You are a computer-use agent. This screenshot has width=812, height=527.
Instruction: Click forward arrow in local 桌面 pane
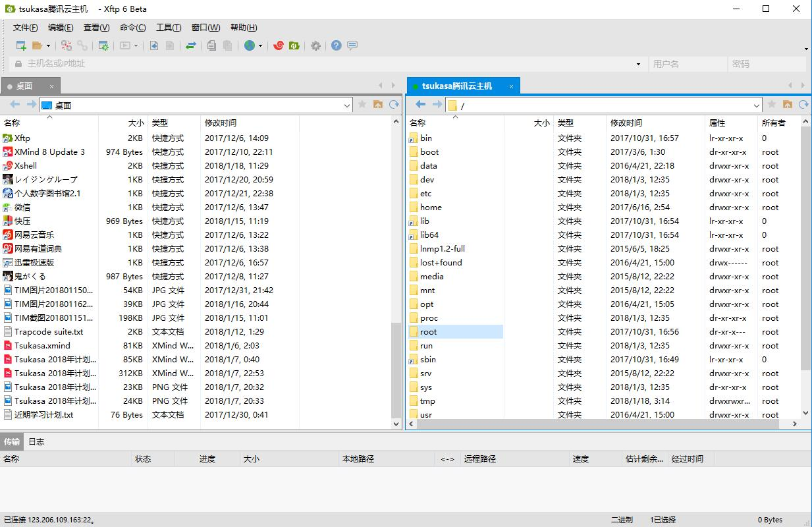31,105
